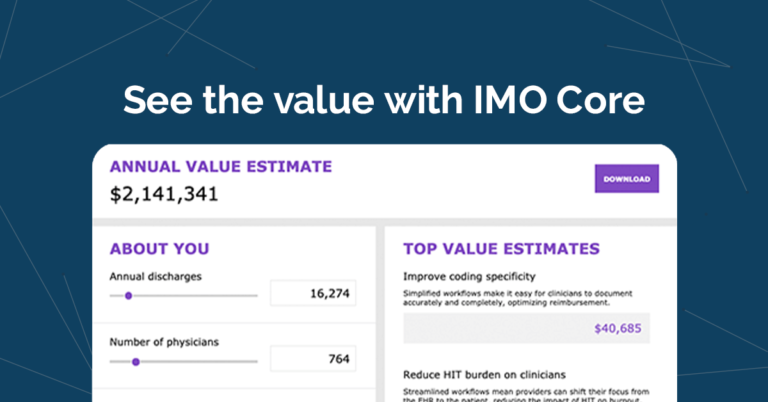Click the Streamlined workflows description paragraph
This screenshot has width=768, height=402.
526,394
